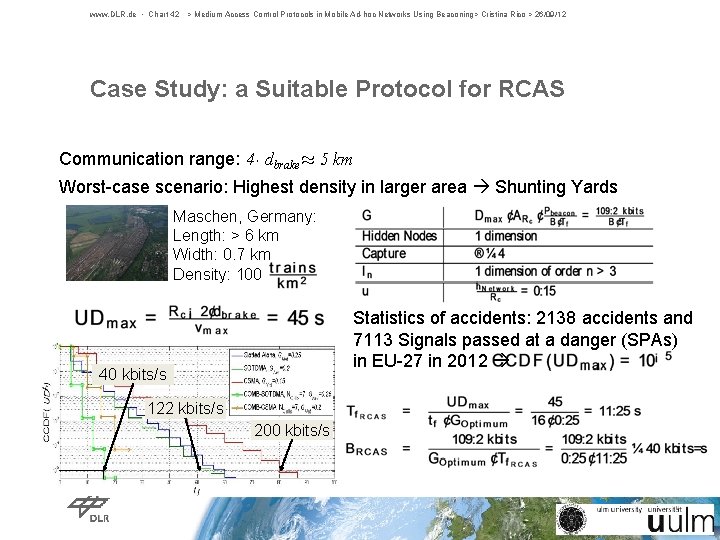Click the 'Worst-case scenario' line

[x=338, y=187]
